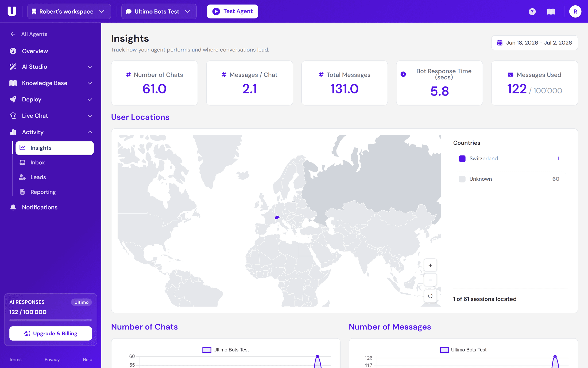Reset the map view with the rotate icon
Viewport: 588px width, 368px height.
tap(430, 296)
